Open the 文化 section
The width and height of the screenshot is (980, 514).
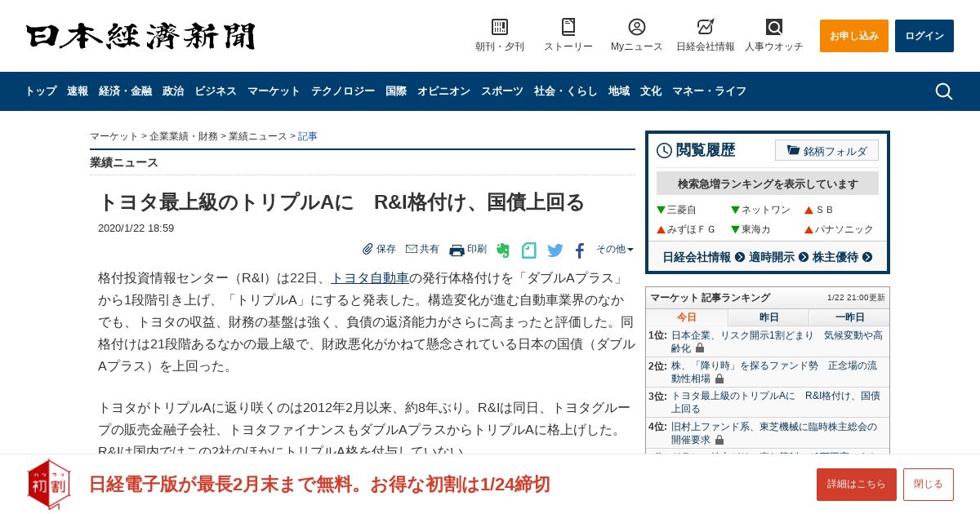click(651, 91)
